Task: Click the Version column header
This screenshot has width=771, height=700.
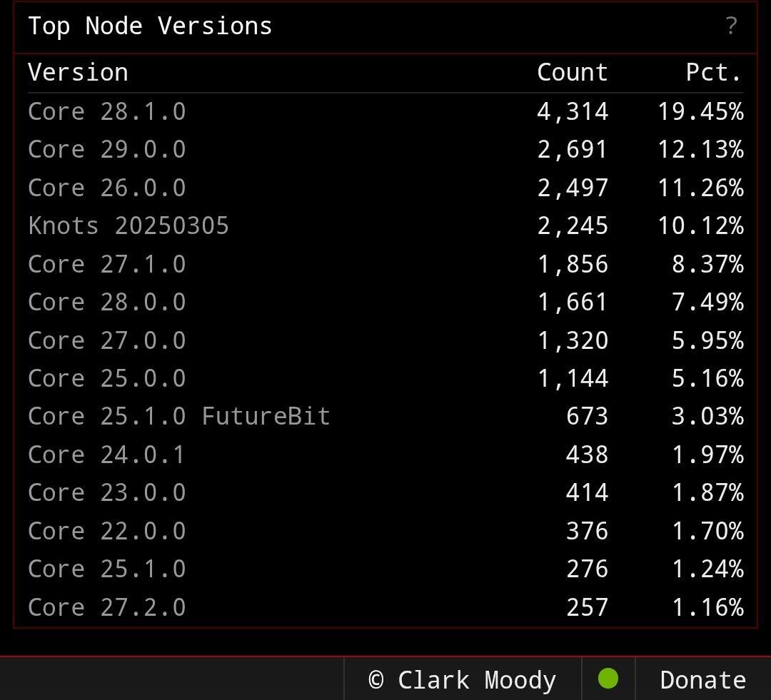Action: coord(79,72)
